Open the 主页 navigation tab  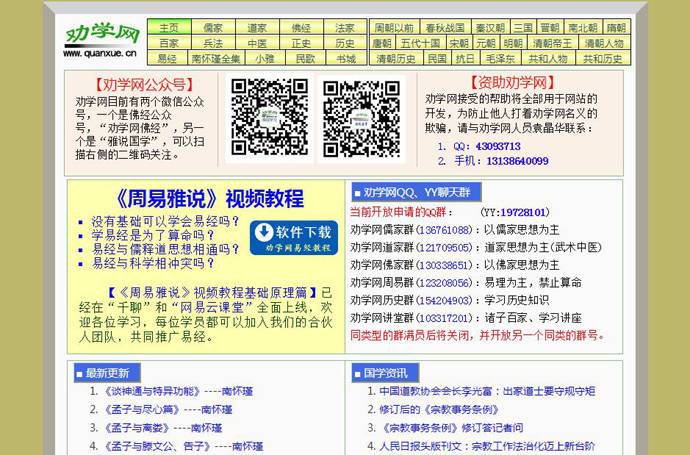169,28
